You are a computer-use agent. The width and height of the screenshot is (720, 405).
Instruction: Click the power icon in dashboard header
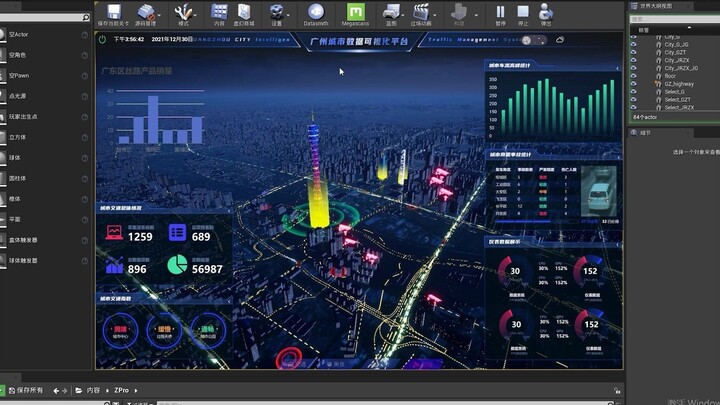click(102, 39)
